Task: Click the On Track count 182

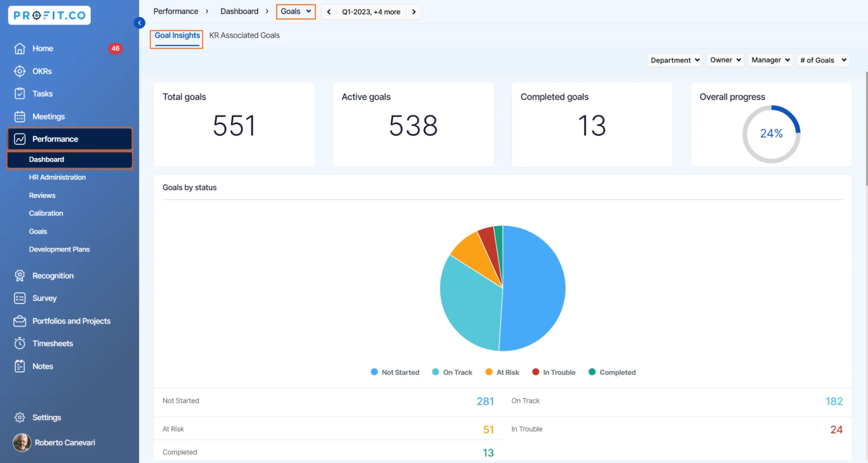Action: [x=834, y=401]
